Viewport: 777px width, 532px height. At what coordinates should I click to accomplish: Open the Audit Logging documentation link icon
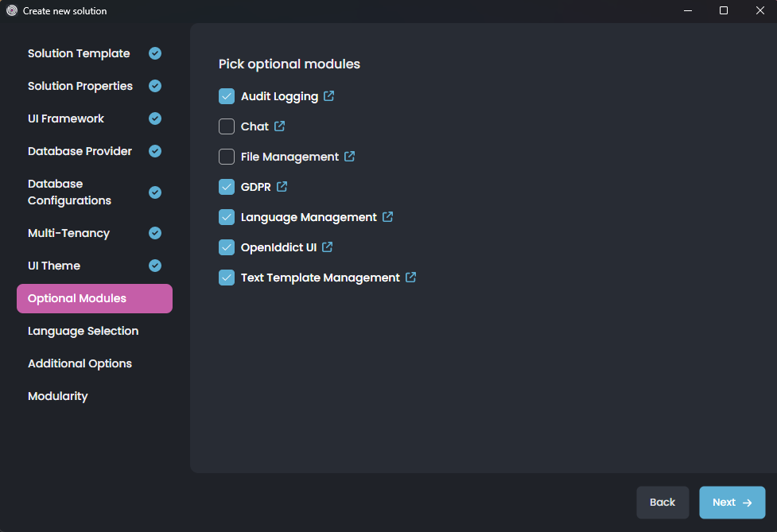pos(329,95)
